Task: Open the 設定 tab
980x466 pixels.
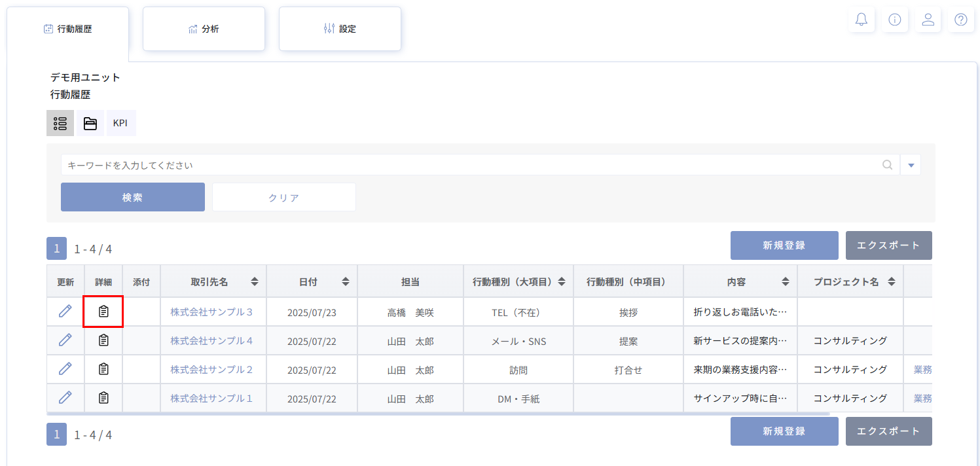Action: pyautogui.click(x=340, y=29)
